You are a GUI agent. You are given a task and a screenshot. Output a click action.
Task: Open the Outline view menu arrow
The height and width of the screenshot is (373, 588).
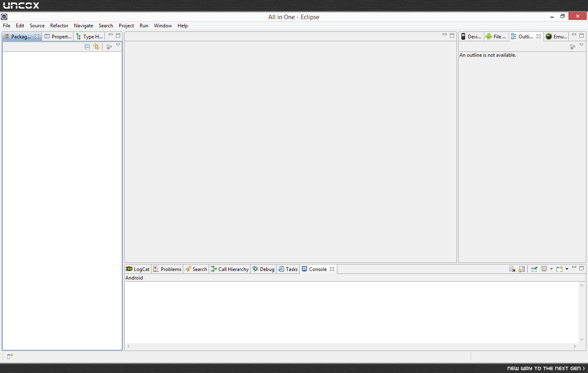[581, 45]
